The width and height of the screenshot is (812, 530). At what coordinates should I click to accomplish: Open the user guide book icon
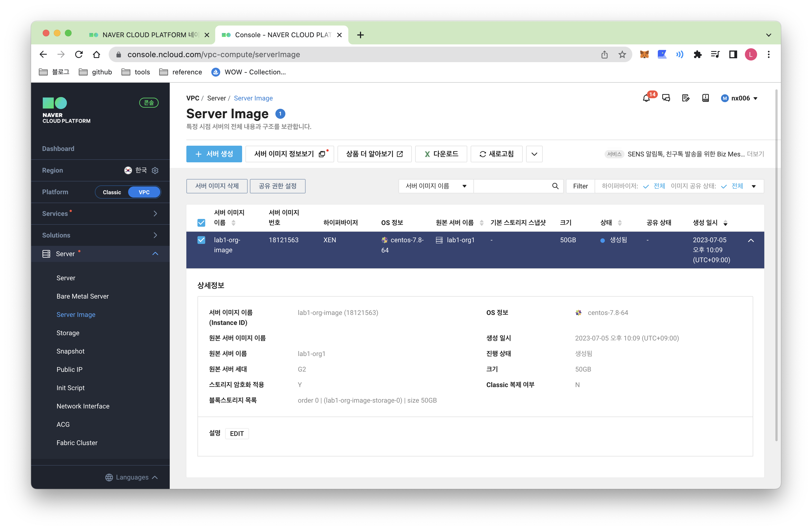tap(705, 98)
